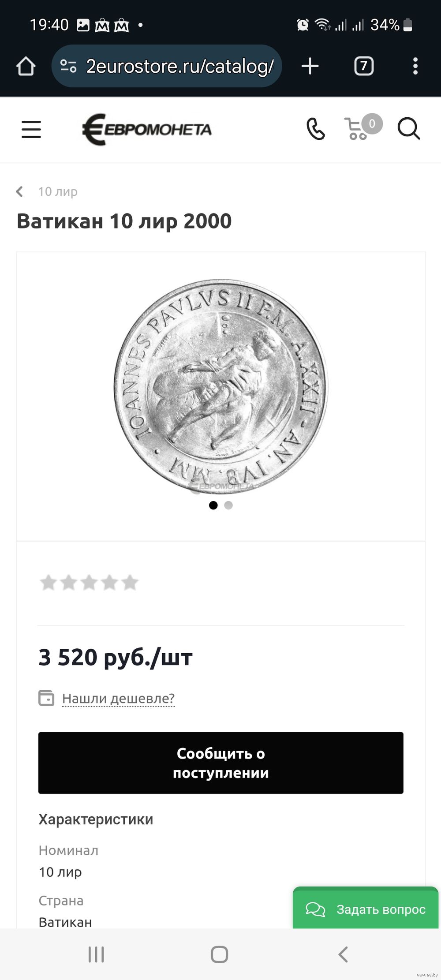Select the first image dot
This screenshot has width=441, height=980.
[213, 505]
